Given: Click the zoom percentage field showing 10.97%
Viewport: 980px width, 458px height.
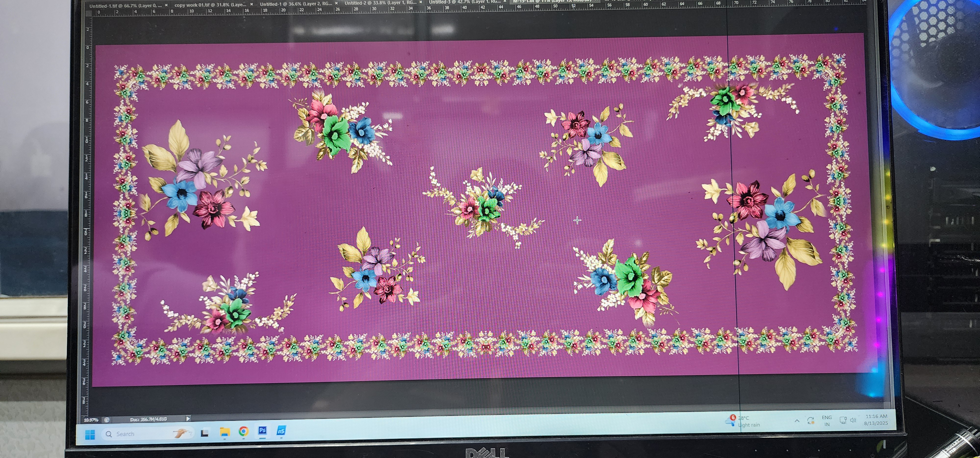Looking at the screenshot, I should coord(91,420).
